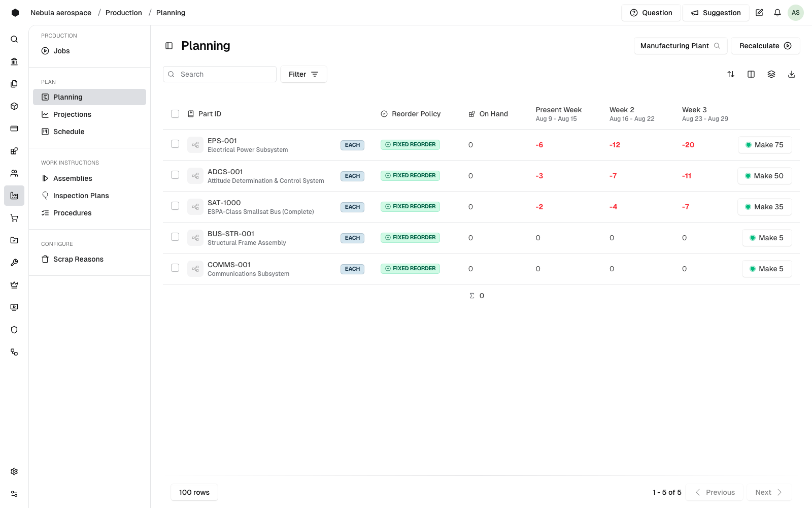This screenshot has height=508, width=812.
Task: Click the Recalculate button
Action: point(765,46)
